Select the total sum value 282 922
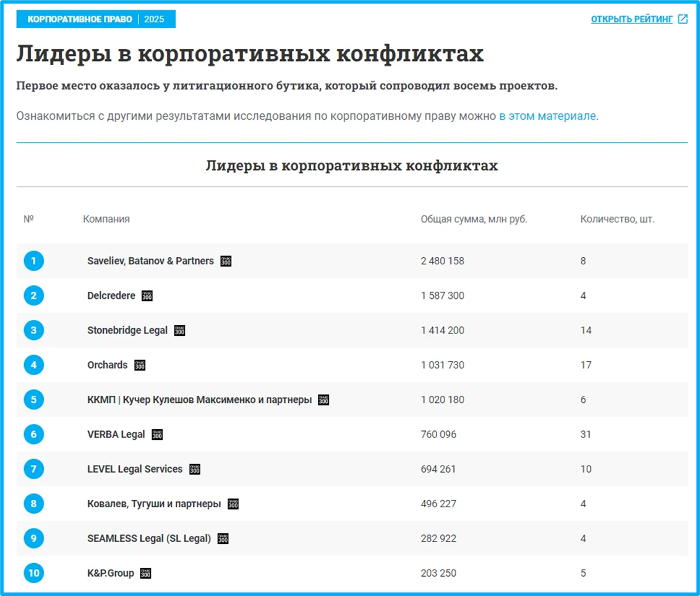Image resolution: width=700 pixels, height=596 pixels. (439, 538)
